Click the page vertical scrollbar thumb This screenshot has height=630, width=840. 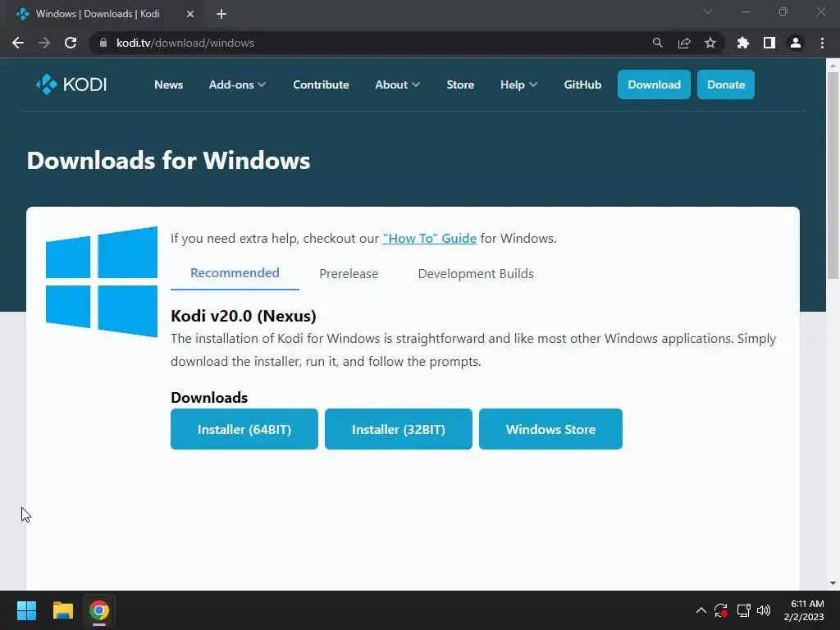pos(833,176)
